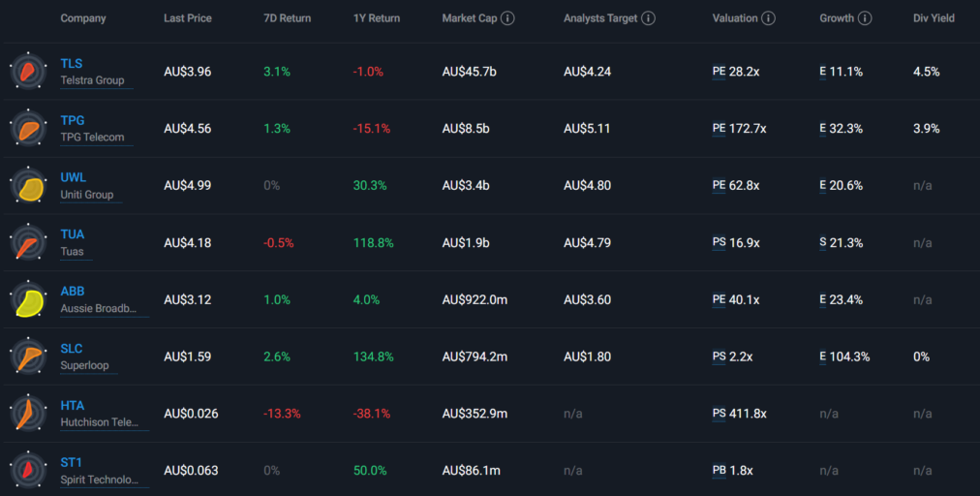Click the Valuation info icon
Image resolution: width=980 pixels, height=496 pixels.
coord(769,18)
